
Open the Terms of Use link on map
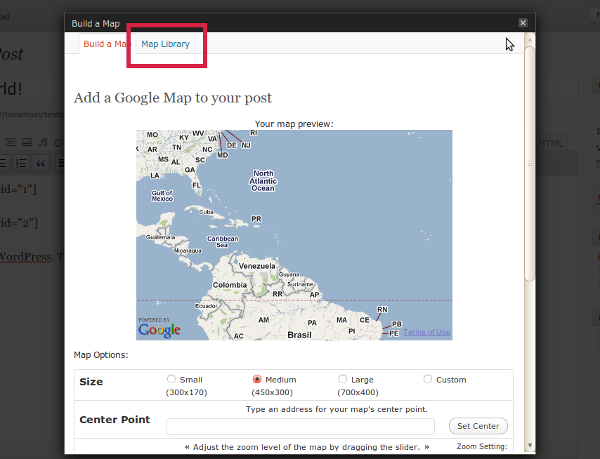click(x=427, y=332)
